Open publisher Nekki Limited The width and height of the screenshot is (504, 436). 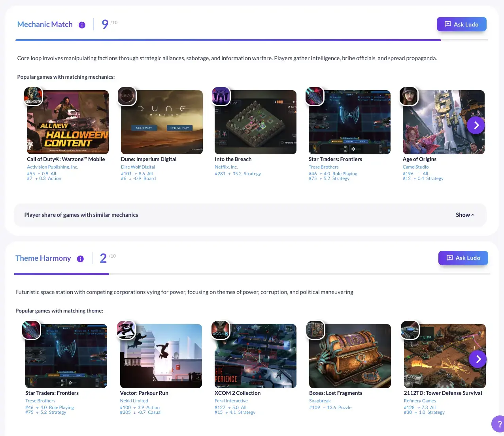tap(134, 401)
